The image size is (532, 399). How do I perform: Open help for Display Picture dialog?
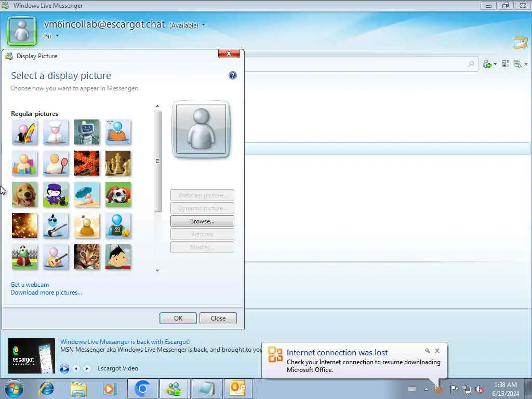click(x=232, y=75)
